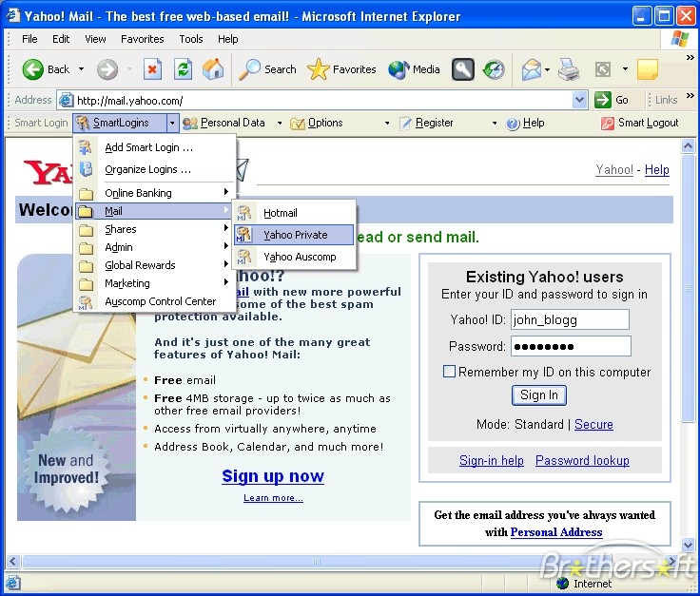Click the Print icon
The height and width of the screenshot is (596, 700).
point(569,69)
